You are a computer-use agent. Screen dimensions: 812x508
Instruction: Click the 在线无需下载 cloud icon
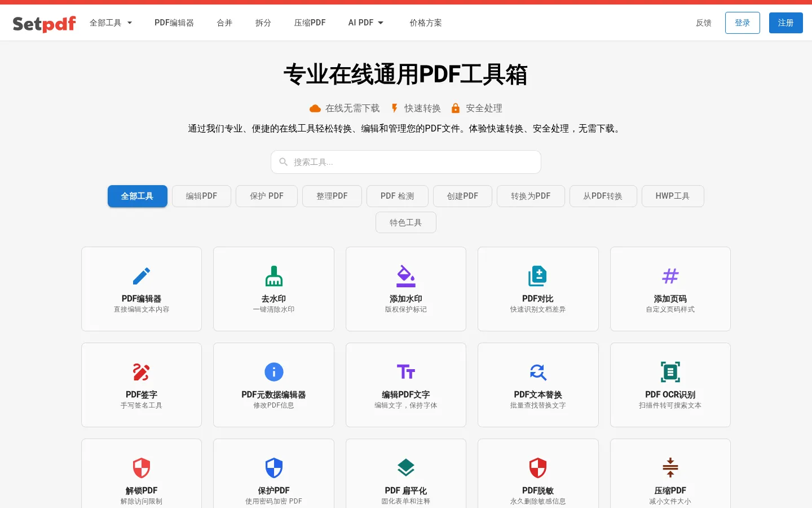[315, 108]
